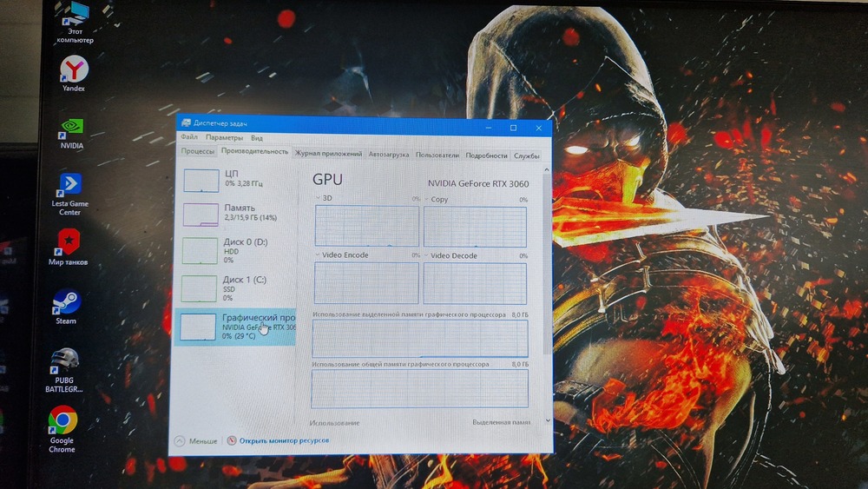Click the Copy engine usage graph
Screen dimensions: 868x489
[475, 227]
